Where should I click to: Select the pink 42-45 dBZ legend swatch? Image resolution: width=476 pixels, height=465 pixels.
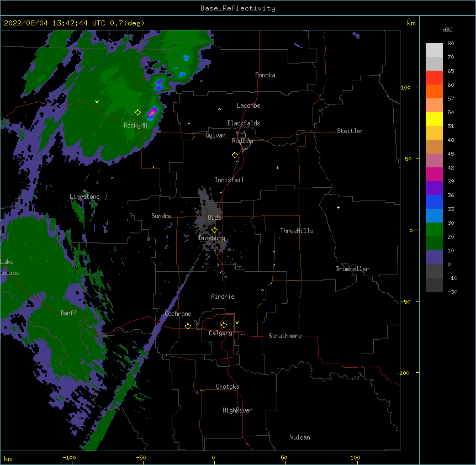pyautogui.click(x=434, y=160)
